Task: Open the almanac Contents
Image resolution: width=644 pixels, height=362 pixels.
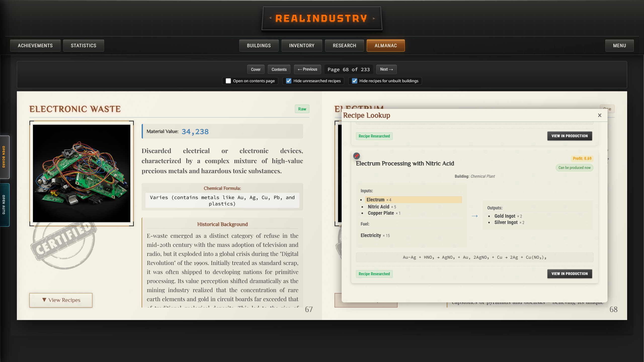Action: coord(279,69)
